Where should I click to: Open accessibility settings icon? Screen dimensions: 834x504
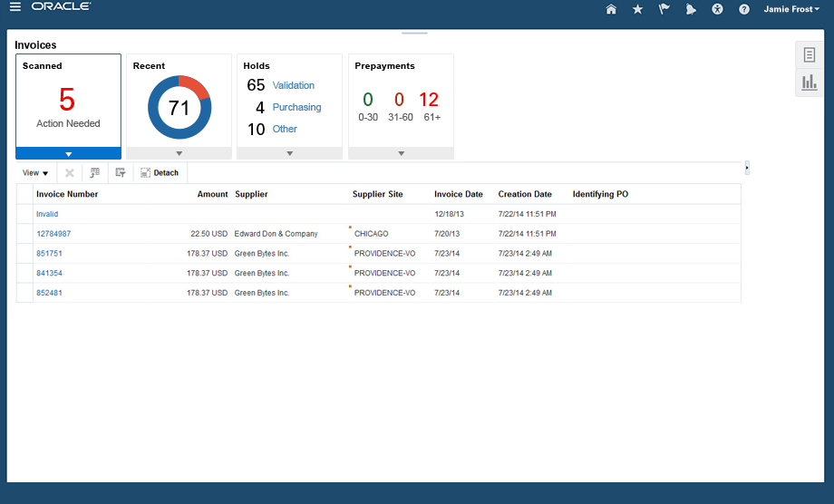717,9
